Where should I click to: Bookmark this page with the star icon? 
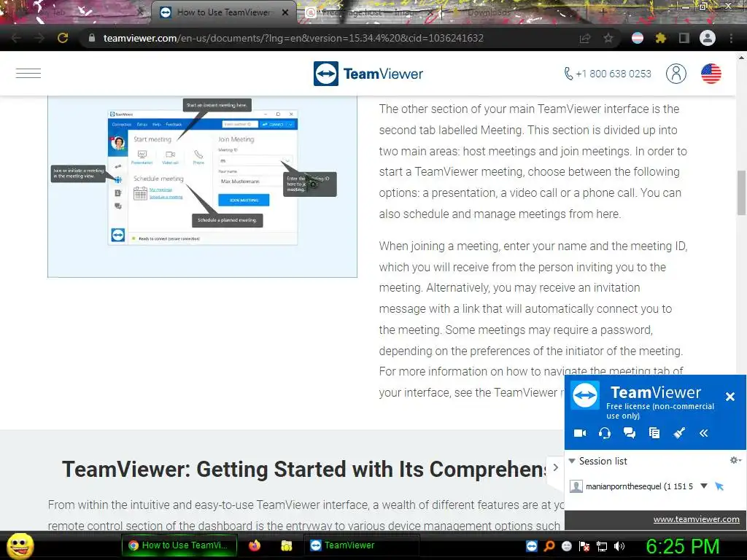pos(608,38)
